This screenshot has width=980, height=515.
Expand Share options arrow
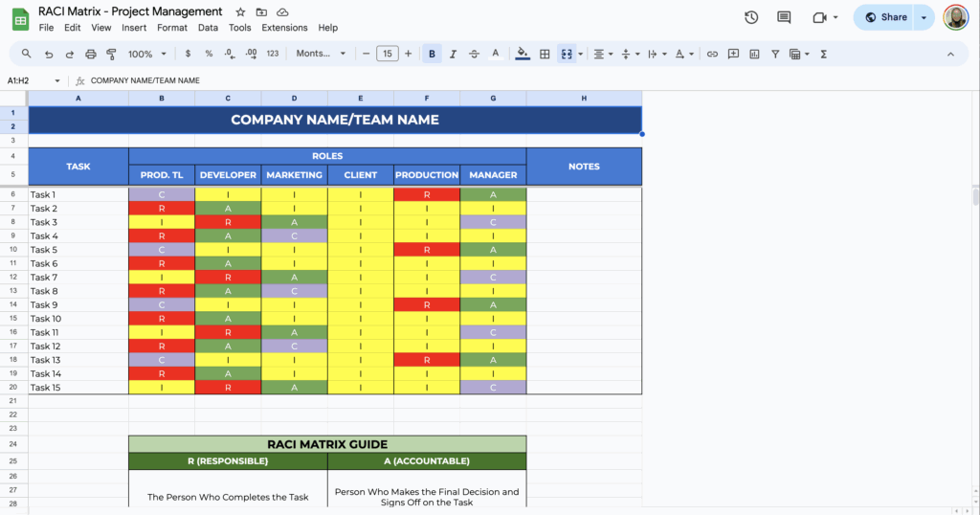pos(924,17)
